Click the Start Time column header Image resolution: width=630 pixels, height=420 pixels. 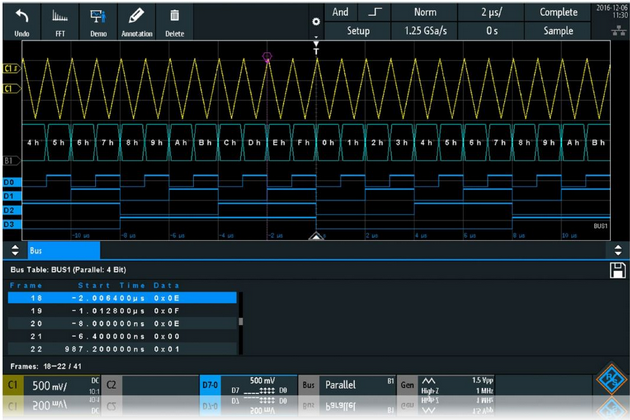click(x=112, y=285)
